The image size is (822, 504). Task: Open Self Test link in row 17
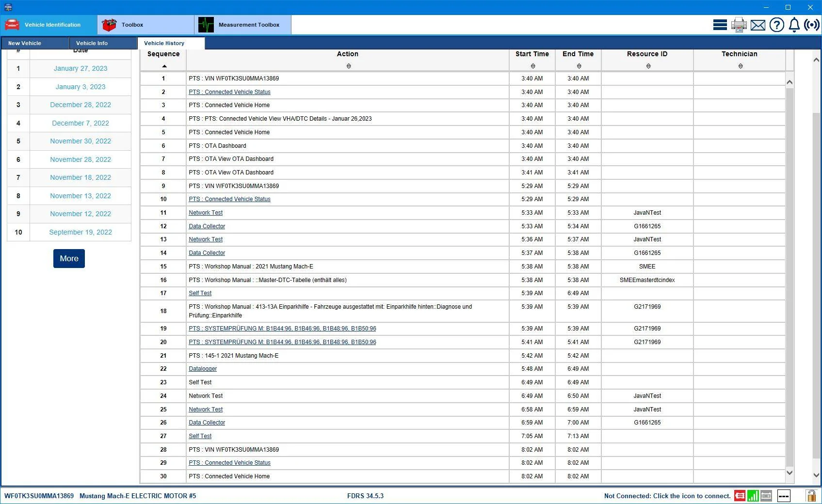tap(200, 293)
